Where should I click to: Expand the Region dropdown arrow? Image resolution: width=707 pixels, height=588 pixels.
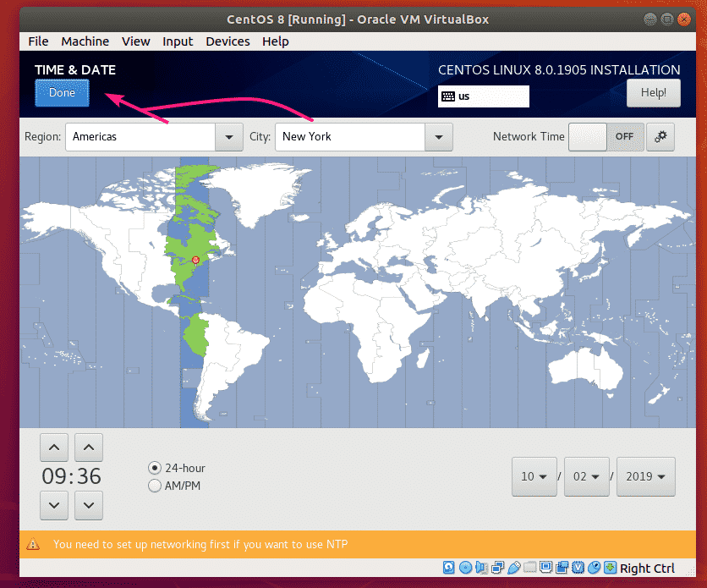[x=229, y=137]
